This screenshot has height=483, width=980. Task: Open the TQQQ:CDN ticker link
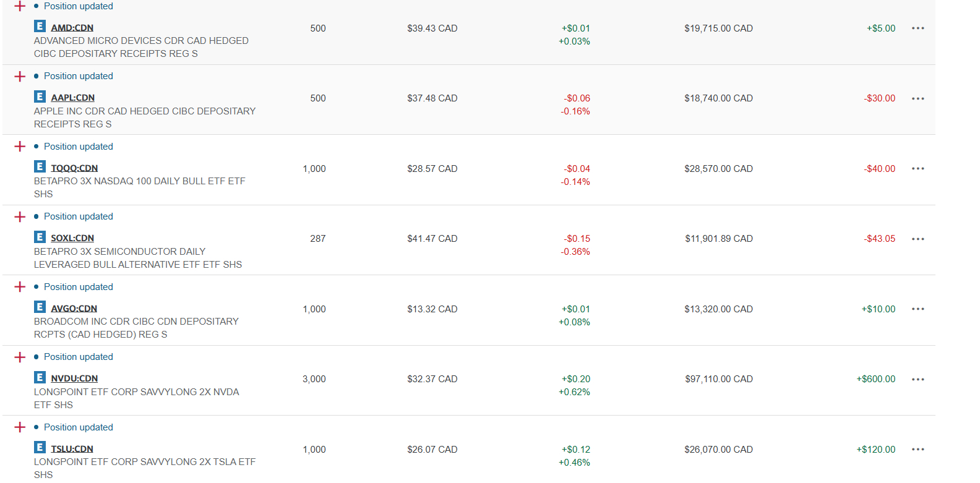click(74, 168)
